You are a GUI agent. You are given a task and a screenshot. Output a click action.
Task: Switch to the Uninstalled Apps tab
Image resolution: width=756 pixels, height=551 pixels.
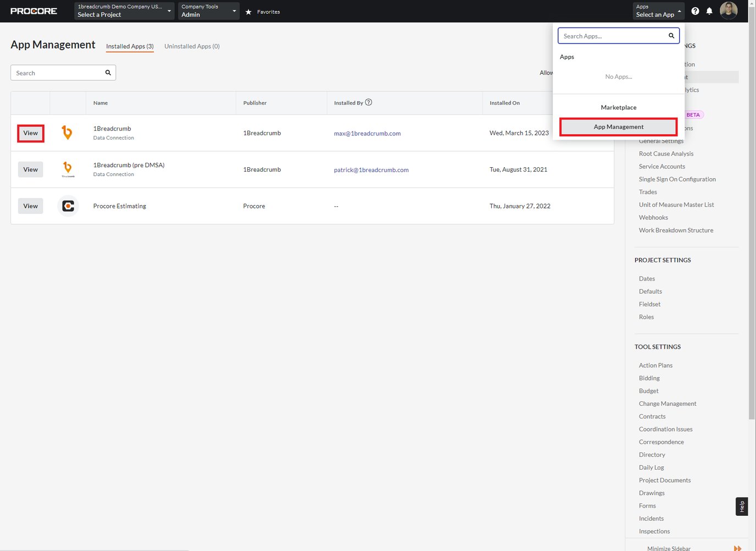192,46
